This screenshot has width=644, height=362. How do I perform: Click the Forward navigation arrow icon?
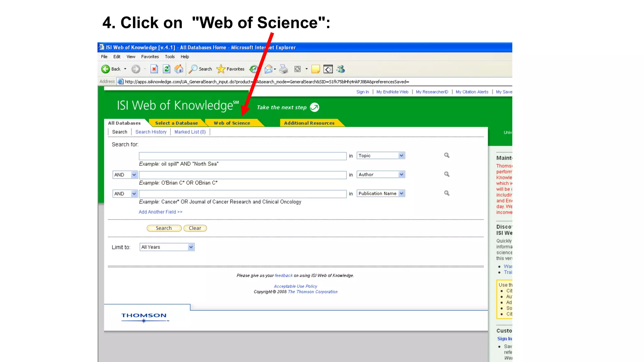click(x=136, y=69)
